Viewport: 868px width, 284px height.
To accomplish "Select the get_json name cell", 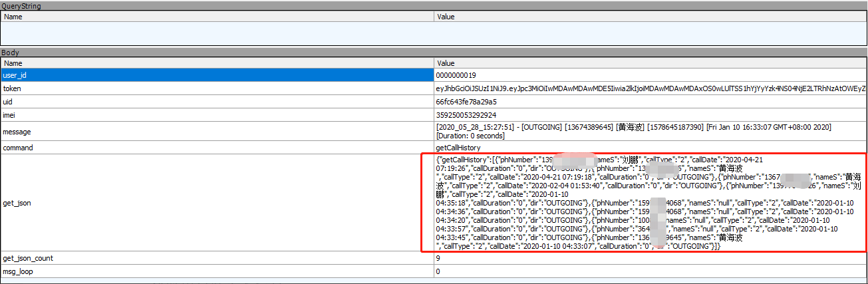I will point(217,203).
